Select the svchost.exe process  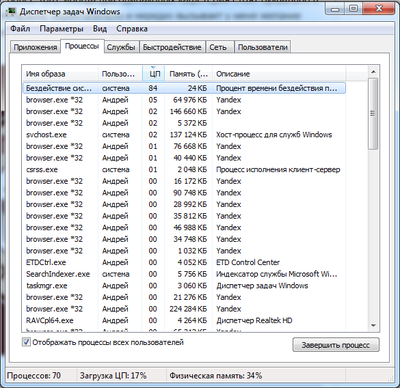184,135
